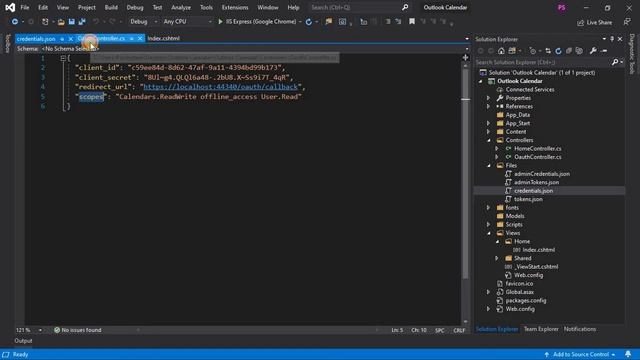This screenshot has height=360, width=640.
Task: Start debugging with the green play icon
Action: 220,22
